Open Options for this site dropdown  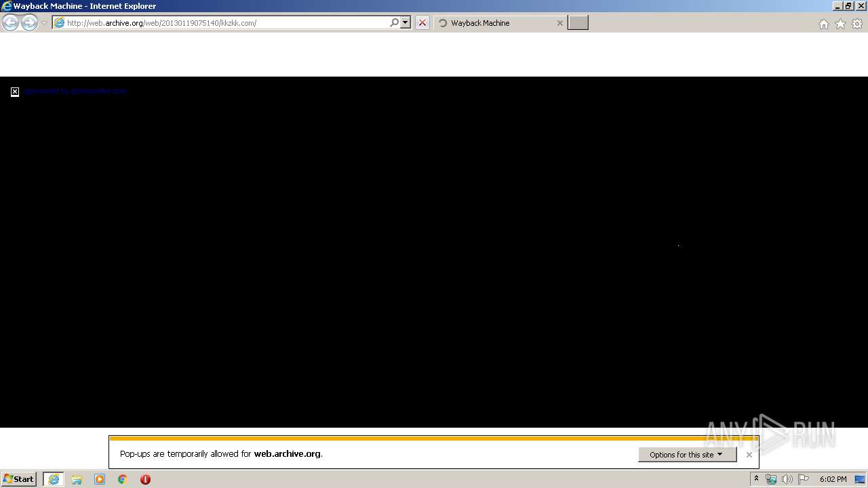(687, 455)
